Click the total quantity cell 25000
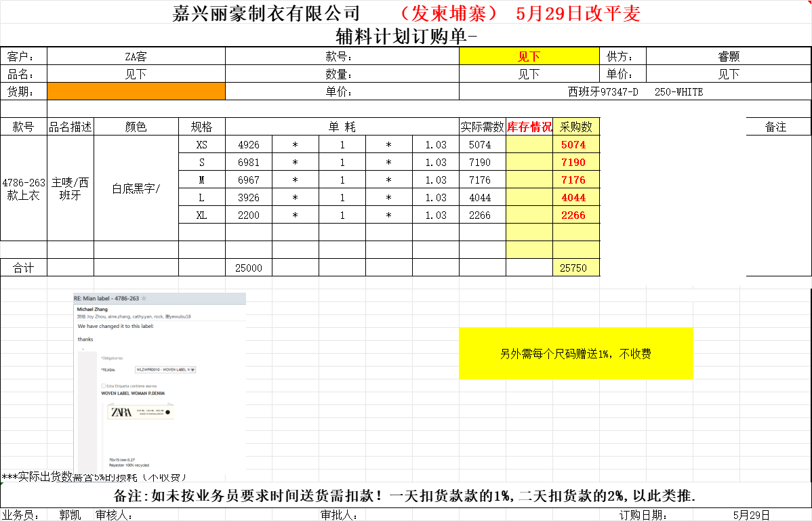This screenshot has height=521, width=812. point(248,268)
